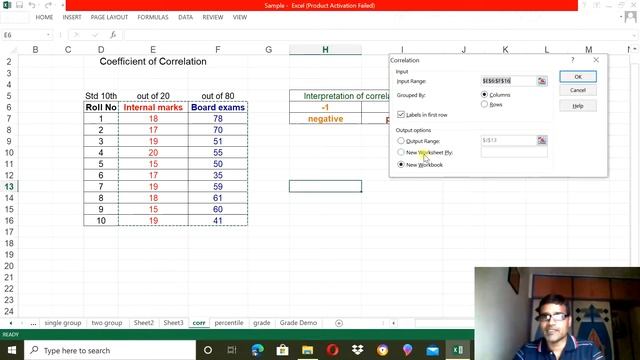
Task: Click Windows search box
Action: (x=110, y=350)
